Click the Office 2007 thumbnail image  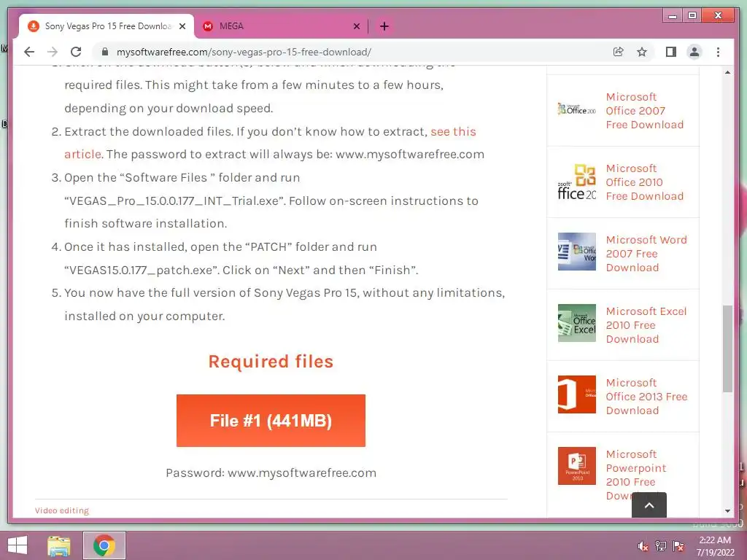click(577, 109)
